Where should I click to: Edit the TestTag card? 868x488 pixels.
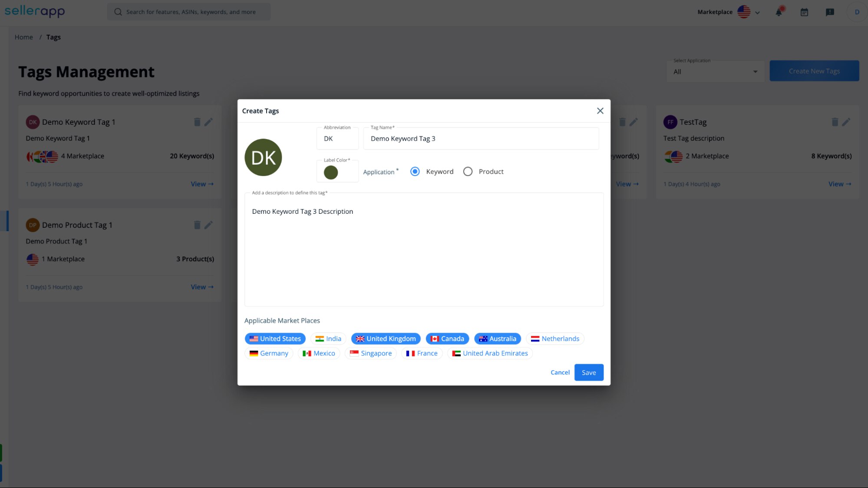pos(846,122)
